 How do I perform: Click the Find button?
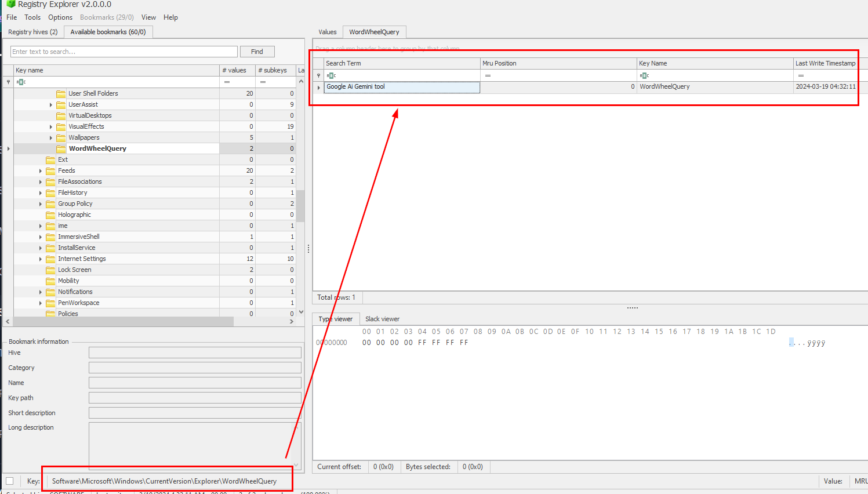[x=257, y=52]
